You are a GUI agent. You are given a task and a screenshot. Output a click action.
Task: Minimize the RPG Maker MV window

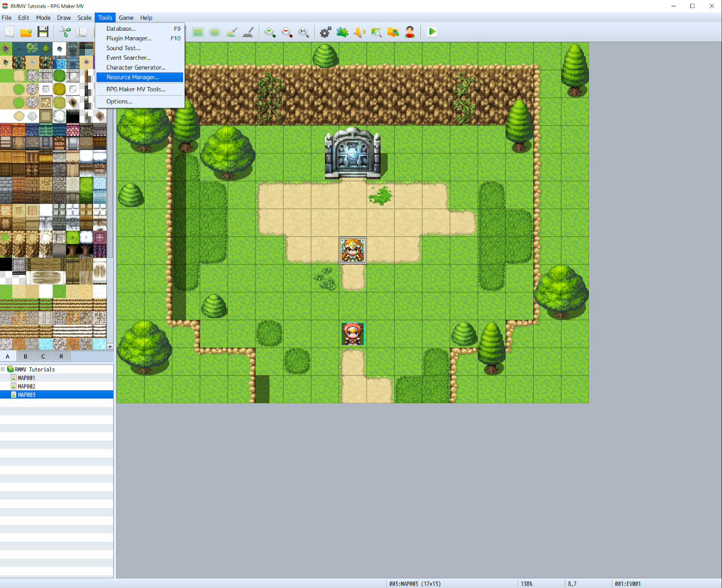(673, 6)
